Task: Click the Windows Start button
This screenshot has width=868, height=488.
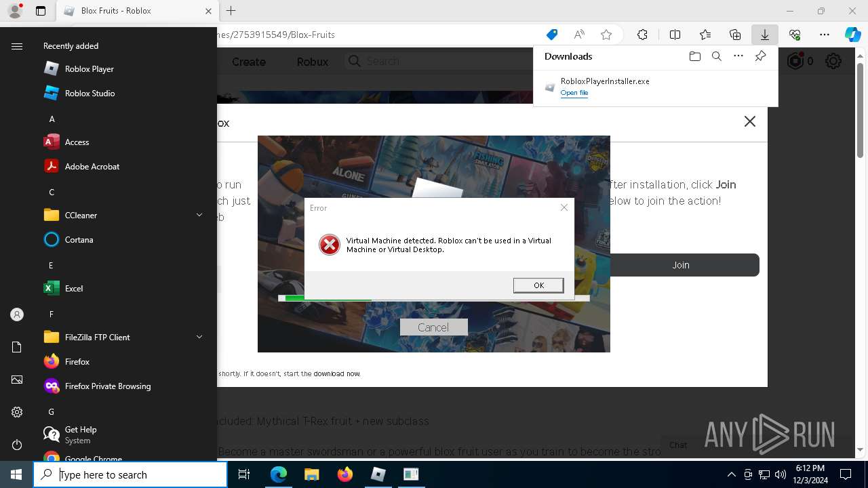Action: 16,474
